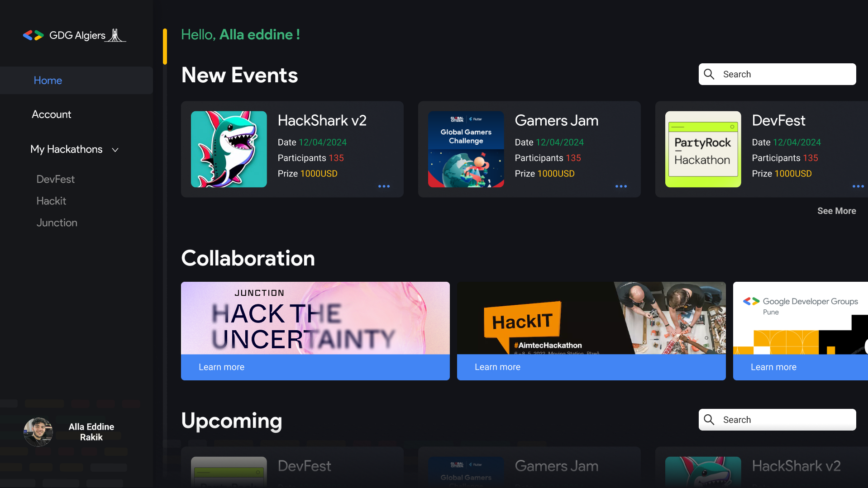
Task: Open the Gamers Jam three-dot menu
Action: (x=621, y=186)
